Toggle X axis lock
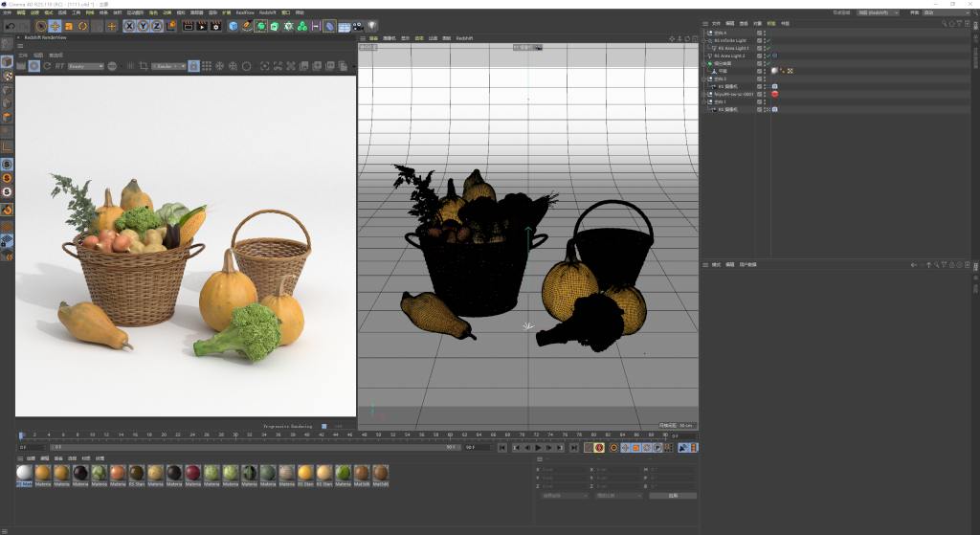 (x=129, y=26)
